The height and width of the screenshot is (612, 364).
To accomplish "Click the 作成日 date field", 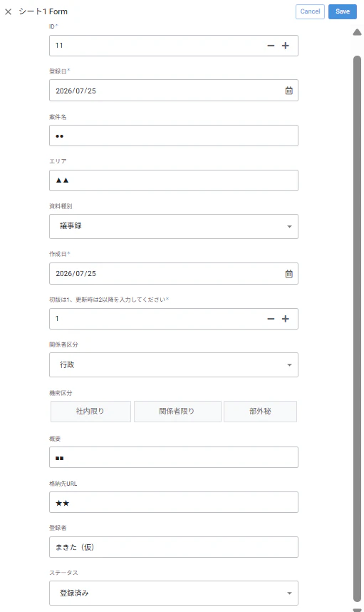I will [173, 274].
